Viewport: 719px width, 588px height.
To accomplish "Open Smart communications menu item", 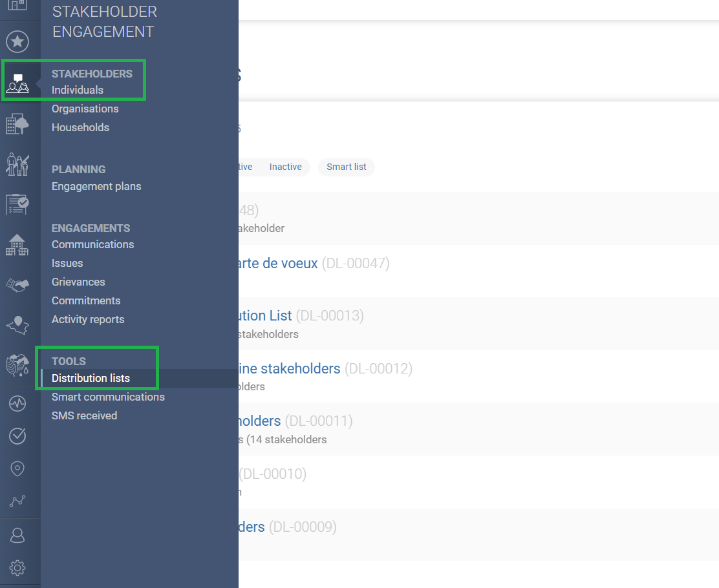I will [108, 397].
